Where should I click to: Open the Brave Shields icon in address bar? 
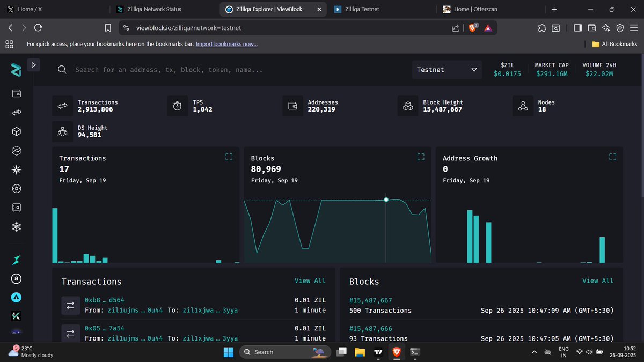point(473,27)
